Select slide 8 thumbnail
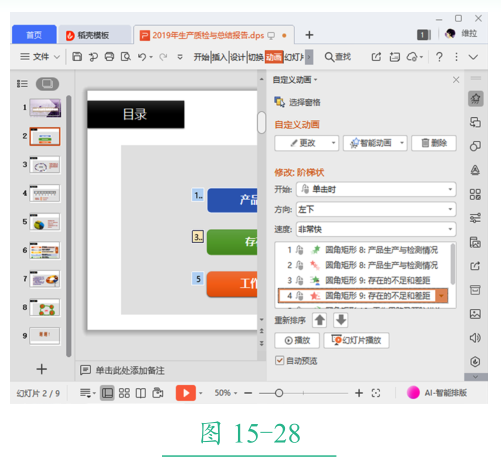The image size is (501, 463). (45, 308)
